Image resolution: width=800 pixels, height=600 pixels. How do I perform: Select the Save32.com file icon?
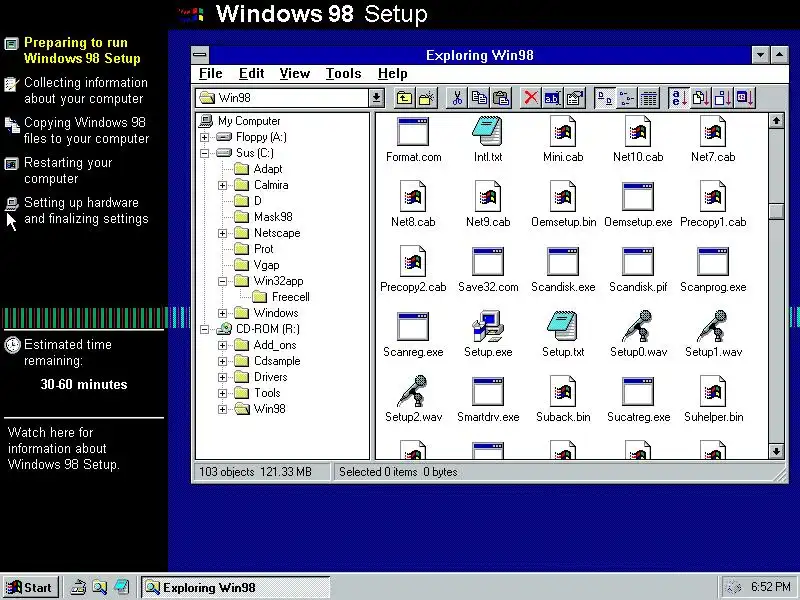pos(488,262)
